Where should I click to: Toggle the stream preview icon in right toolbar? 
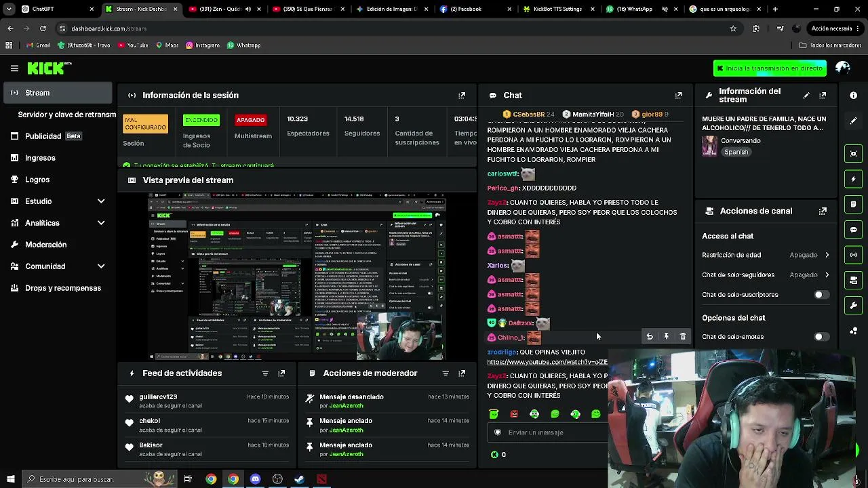(x=854, y=153)
